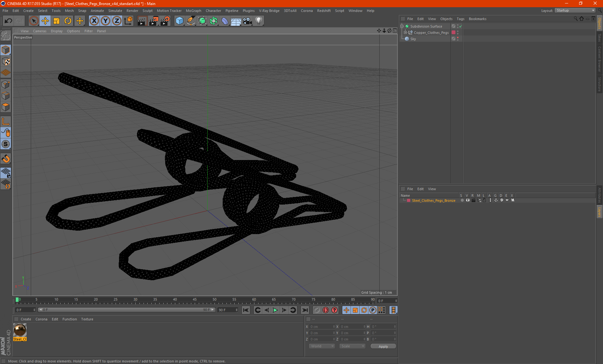The width and height of the screenshot is (603, 364).
Task: Select the Live Selection tool
Action: [34, 21]
